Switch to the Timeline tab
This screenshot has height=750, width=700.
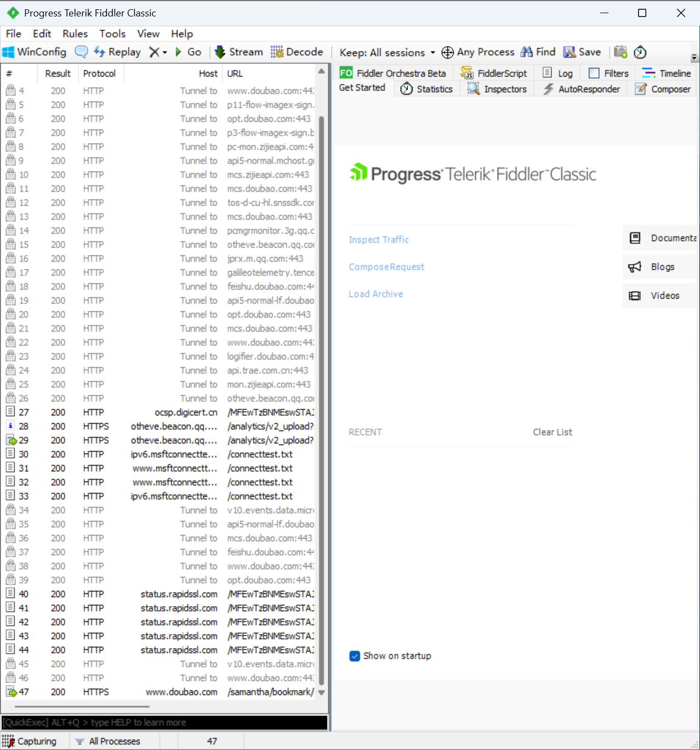[x=667, y=73]
